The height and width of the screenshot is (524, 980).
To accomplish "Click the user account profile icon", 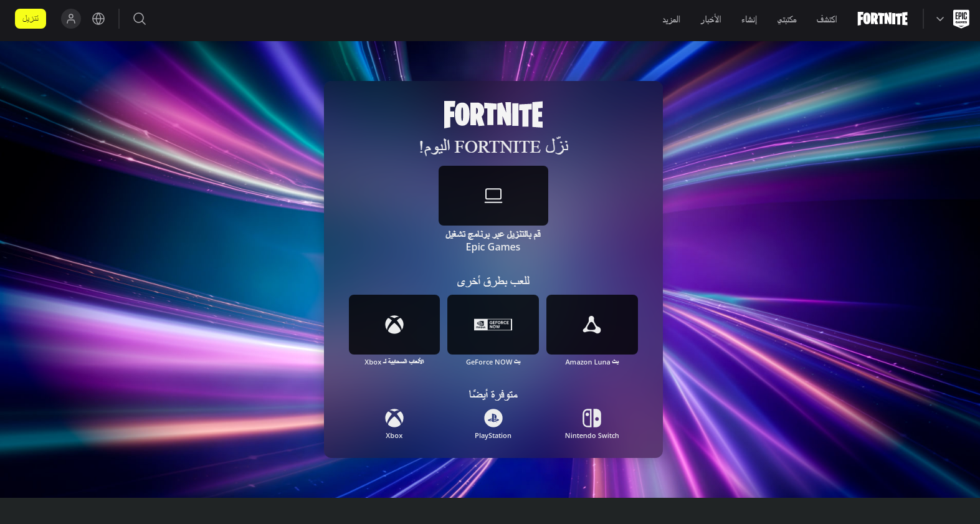I will (71, 19).
